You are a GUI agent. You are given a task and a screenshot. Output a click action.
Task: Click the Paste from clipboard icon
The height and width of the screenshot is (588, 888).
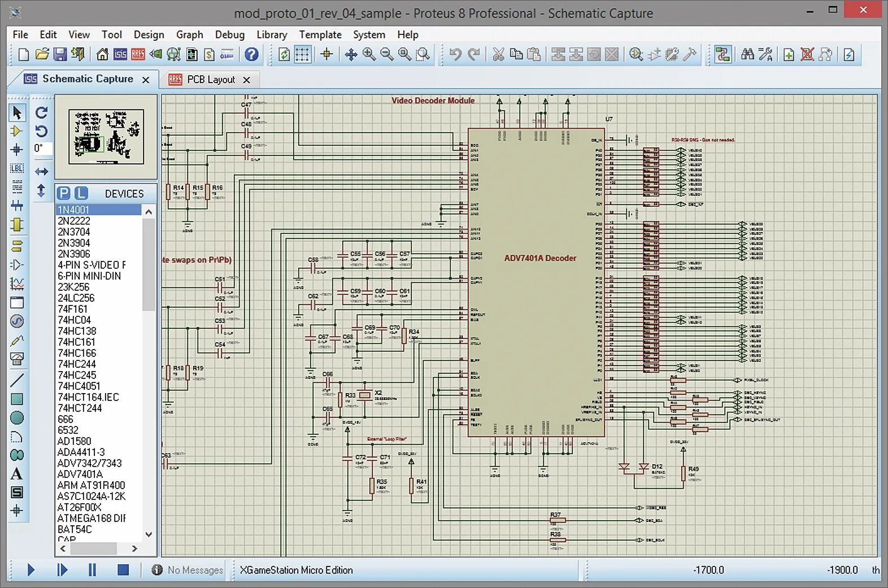[x=534, y=54]
